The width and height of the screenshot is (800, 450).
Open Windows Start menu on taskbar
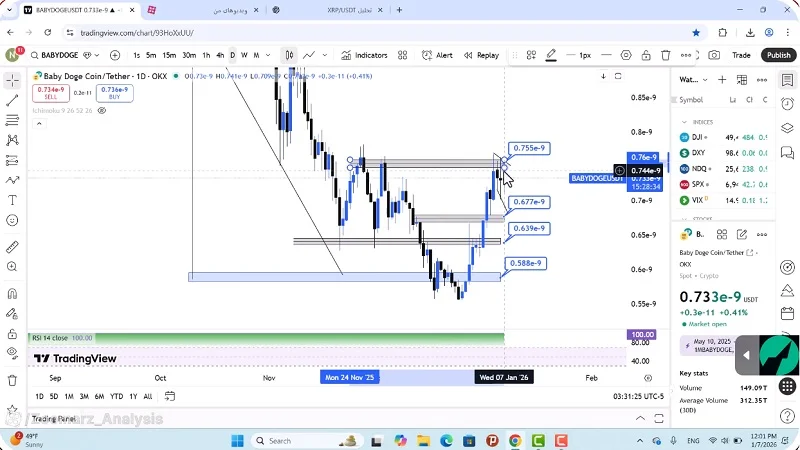[238, 440]
